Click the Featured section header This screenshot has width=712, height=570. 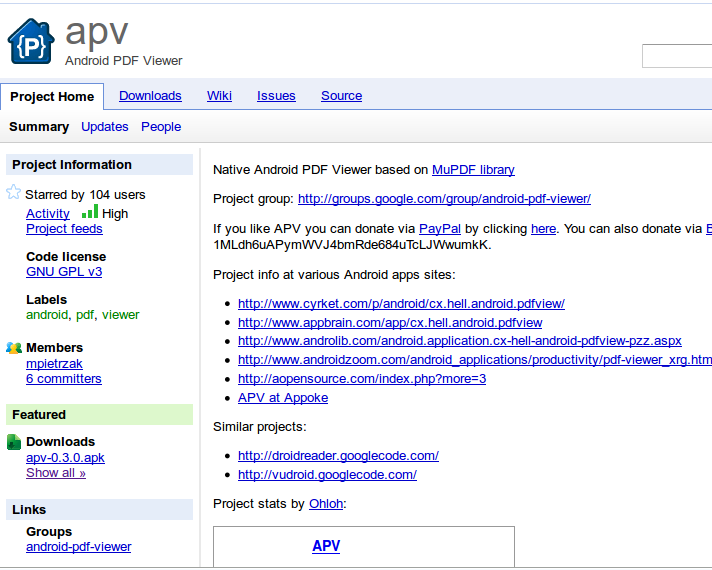99,415
